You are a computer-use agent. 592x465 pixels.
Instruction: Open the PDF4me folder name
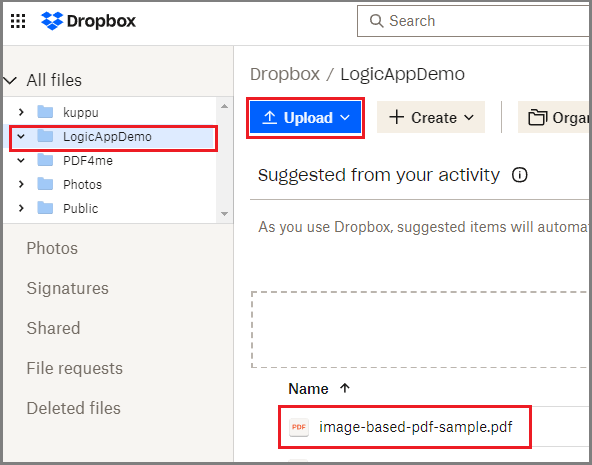coord(88,161)
